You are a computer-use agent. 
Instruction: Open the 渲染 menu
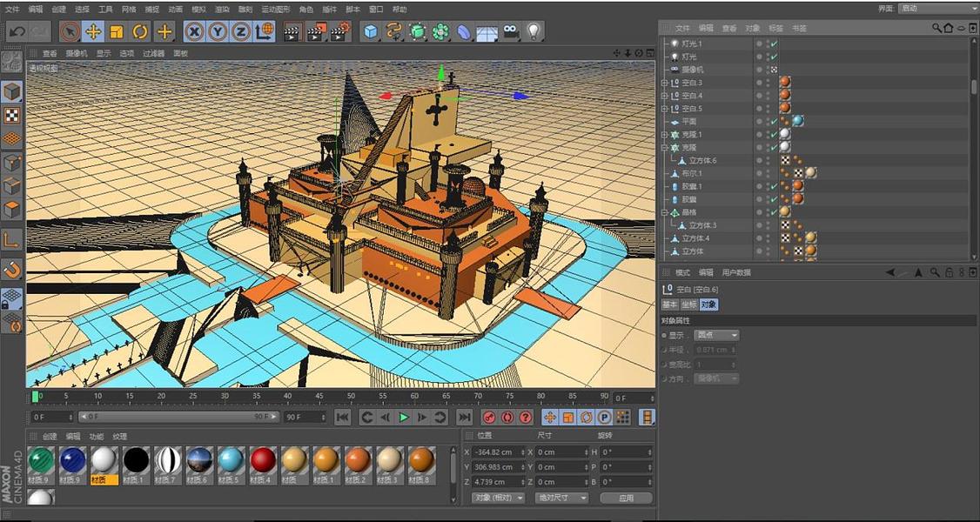coord(222,10)
